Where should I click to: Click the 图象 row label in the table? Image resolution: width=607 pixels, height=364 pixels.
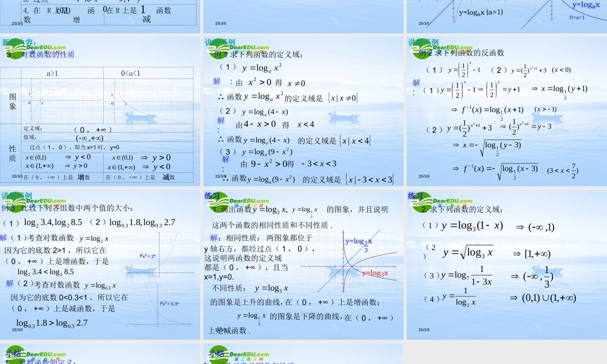[x=12, y=101]
